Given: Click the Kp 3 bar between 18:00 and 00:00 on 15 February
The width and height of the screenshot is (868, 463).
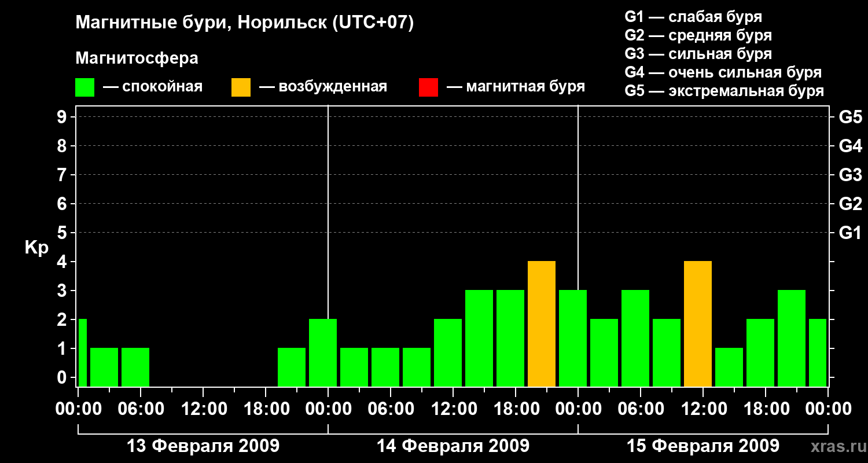Looking at the screenshot, I should tap(792, 339).
